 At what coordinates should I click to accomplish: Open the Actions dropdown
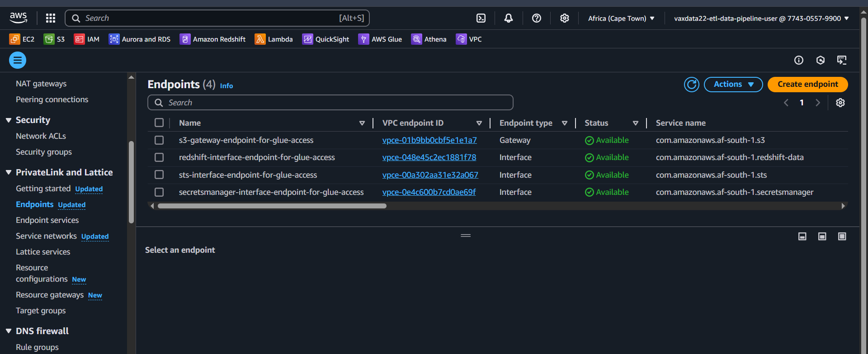click(733, 85)
